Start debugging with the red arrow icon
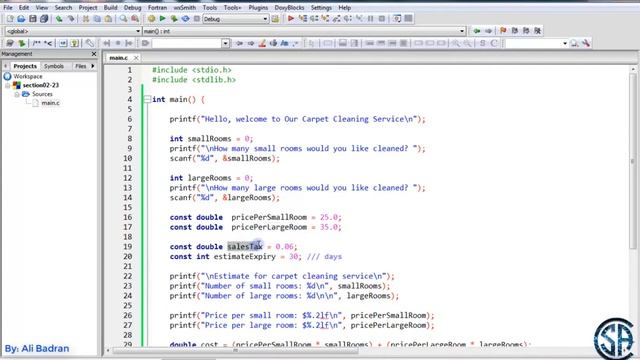640x360 pixels. pos(291,18)
